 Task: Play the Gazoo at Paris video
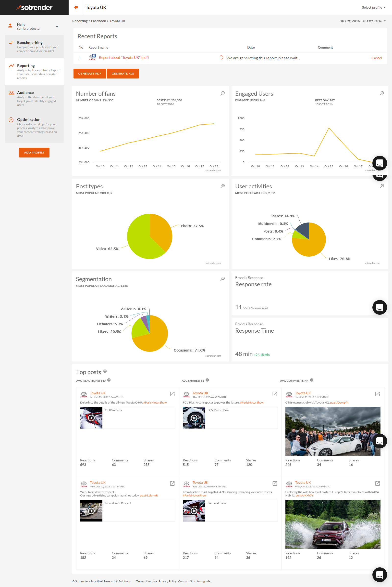coord(194,511)
